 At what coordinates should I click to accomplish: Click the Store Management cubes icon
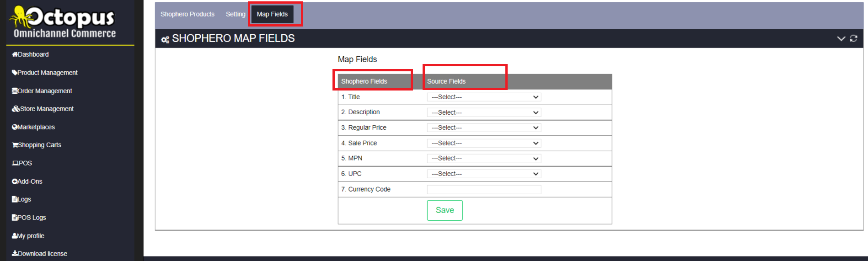tap(16, 109)
